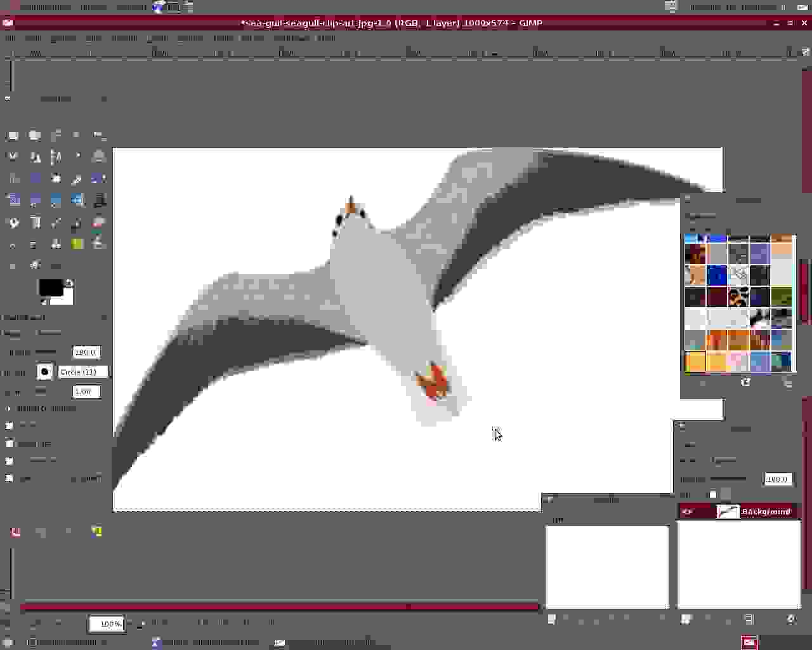Image resolution: width=812 pixels, height=650 pixels.
Task: Click the Circle (11) brush preview button
Action: pos(44,372)
